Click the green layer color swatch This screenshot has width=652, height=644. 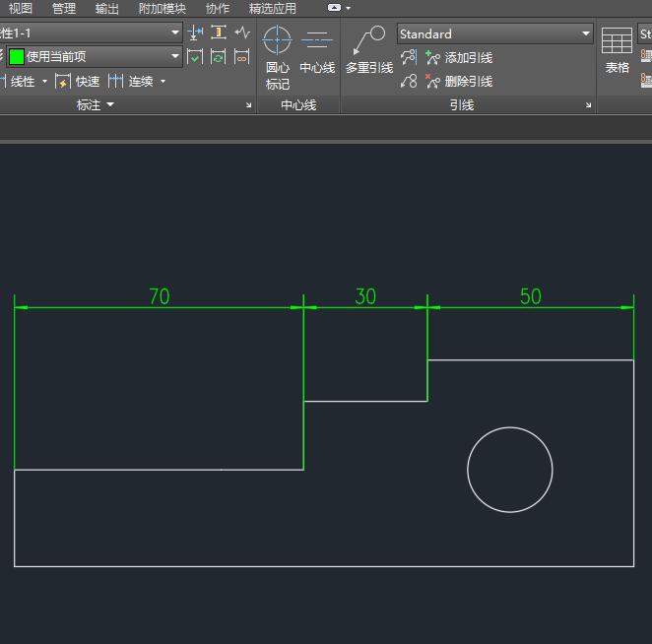pyautogui.click(x=17, y=56)
